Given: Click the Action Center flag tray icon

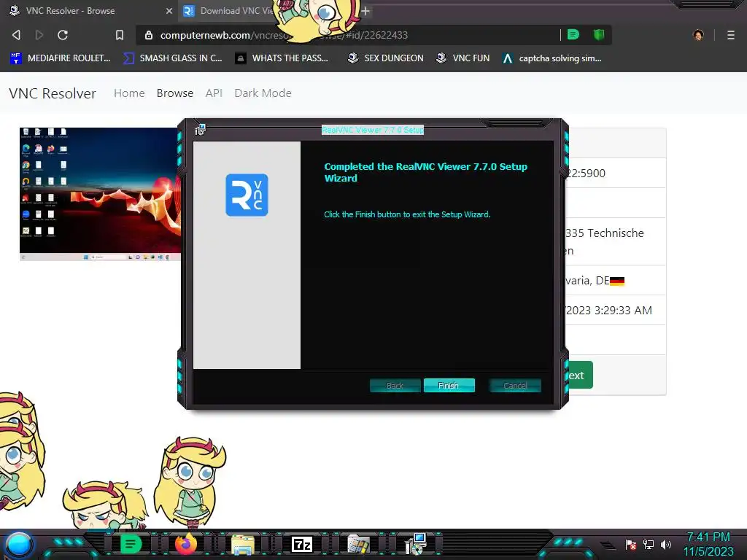Looking at the screenshot, I should point(631,544).
